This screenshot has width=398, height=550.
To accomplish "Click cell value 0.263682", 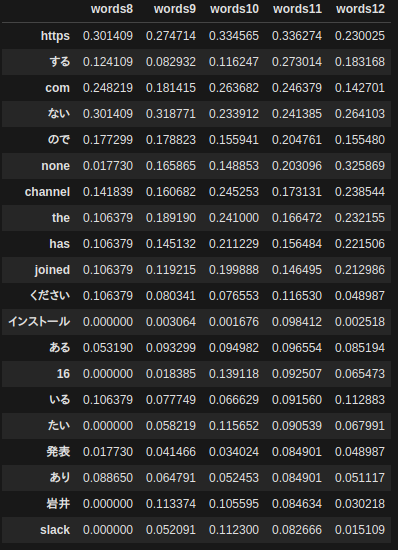I will pyautogui.click(x=234, y=88).
